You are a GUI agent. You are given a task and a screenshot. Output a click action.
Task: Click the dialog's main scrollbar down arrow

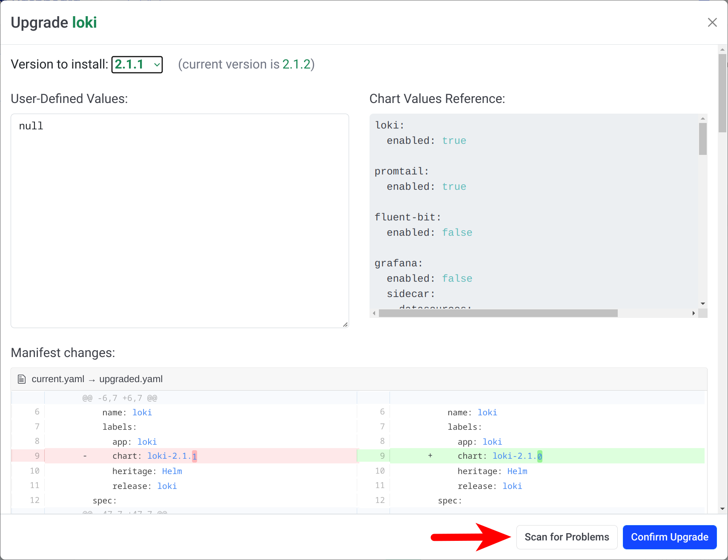(722, 509)
